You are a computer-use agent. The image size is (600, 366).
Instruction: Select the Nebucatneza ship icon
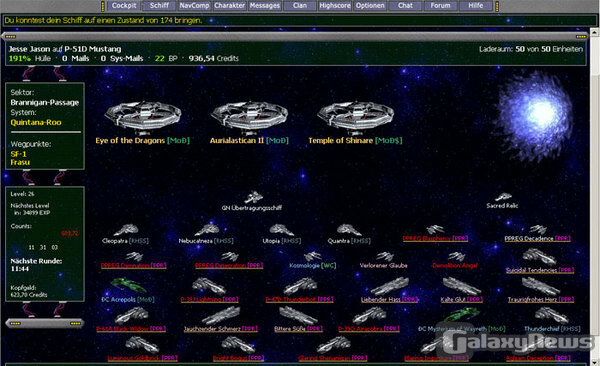tap(207, 230)
